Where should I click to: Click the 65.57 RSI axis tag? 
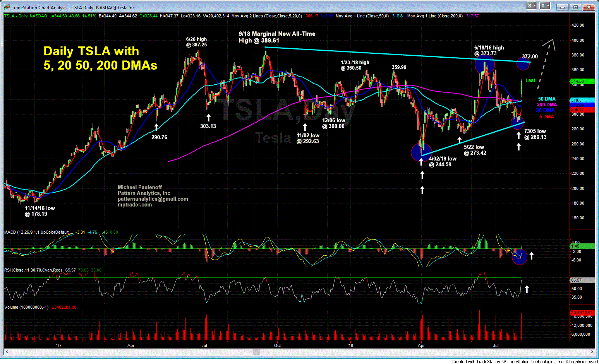pyautogui.click(x=582, y=280)
